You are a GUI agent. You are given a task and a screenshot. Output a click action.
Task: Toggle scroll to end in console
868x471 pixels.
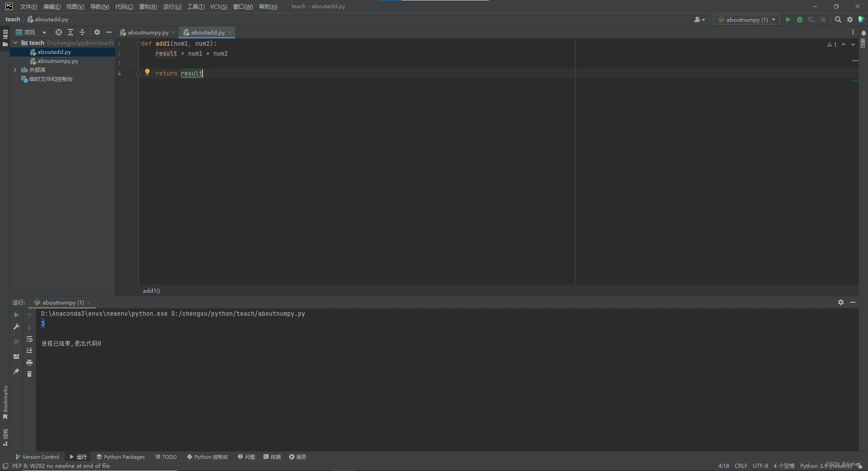pos(29,351)
